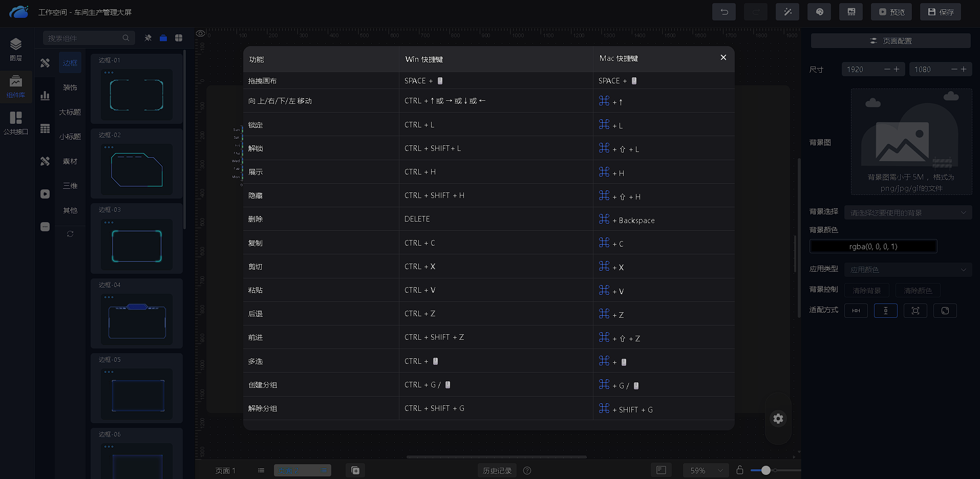Click the floating gear settings button

pyautogui.click(x=778, y=419)
